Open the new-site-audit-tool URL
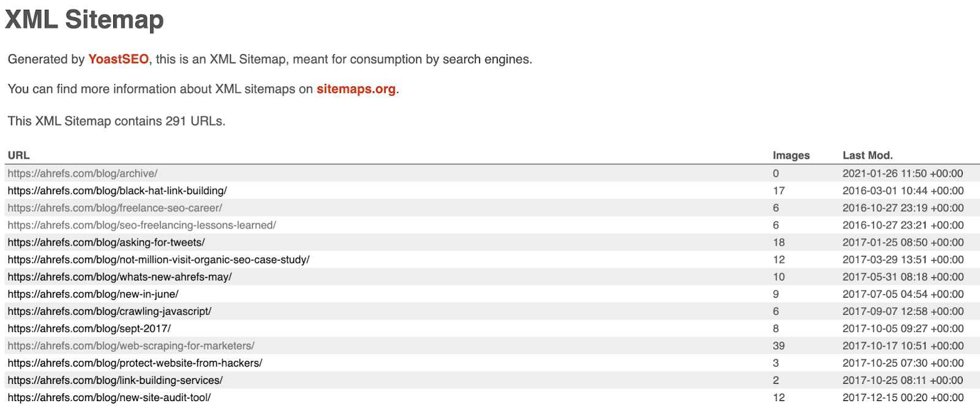980x406 pixels. tap(109, 397)
